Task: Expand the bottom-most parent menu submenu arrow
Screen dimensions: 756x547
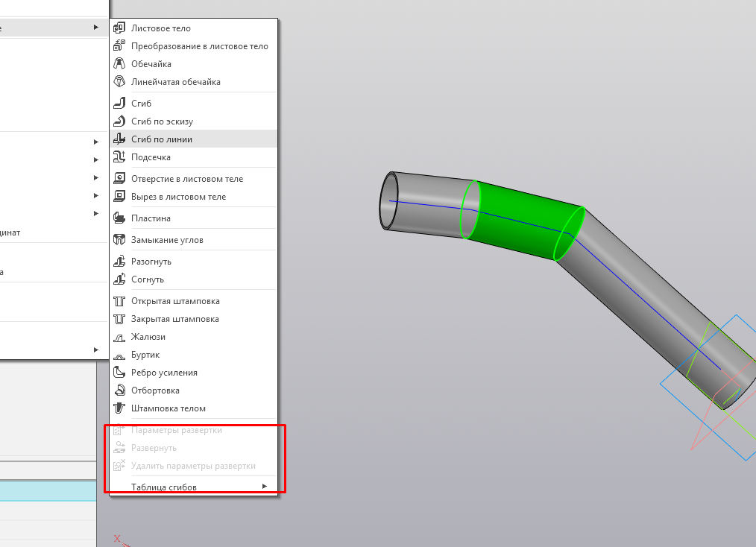Action: point(96,350)
